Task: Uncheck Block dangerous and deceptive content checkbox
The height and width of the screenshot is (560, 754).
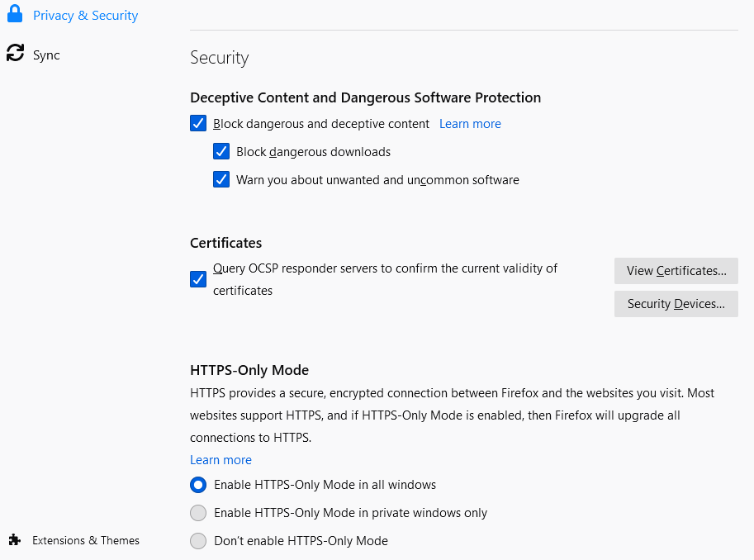Action: pyautogui.click(x=198, y=124)
